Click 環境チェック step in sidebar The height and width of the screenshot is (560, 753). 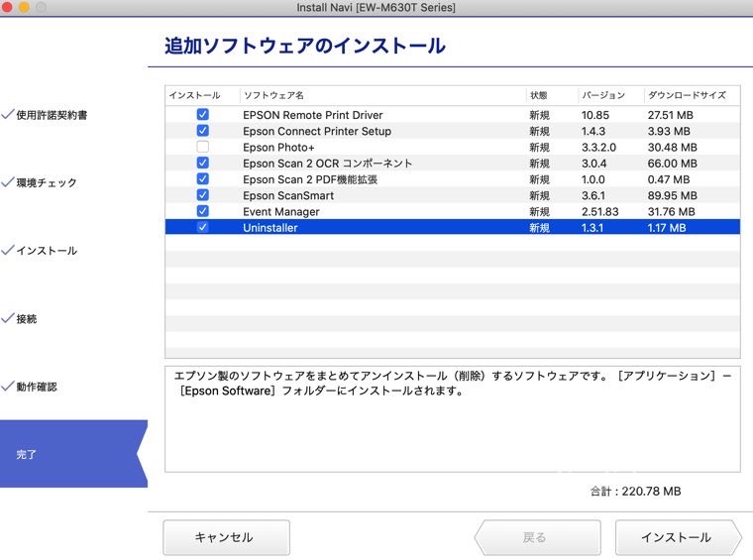coord(47,183)
